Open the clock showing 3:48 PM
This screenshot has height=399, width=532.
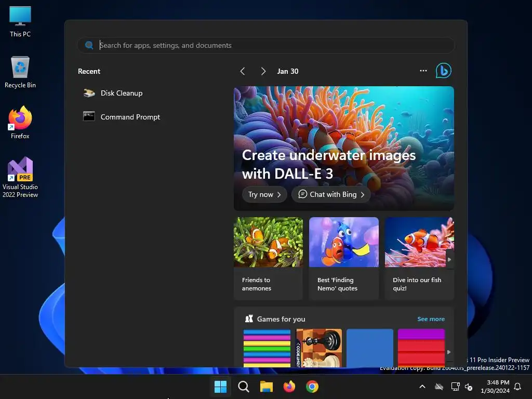(495, 387)
